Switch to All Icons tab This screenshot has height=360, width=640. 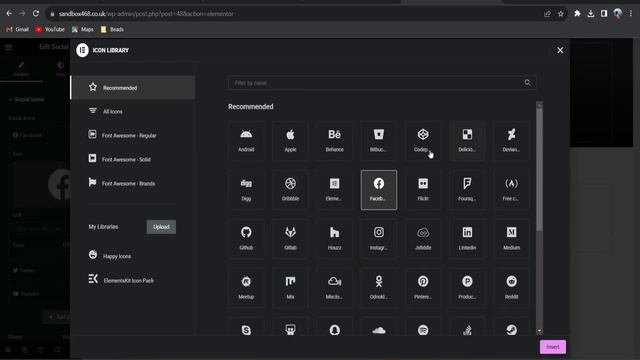click(x=133, y=111)
